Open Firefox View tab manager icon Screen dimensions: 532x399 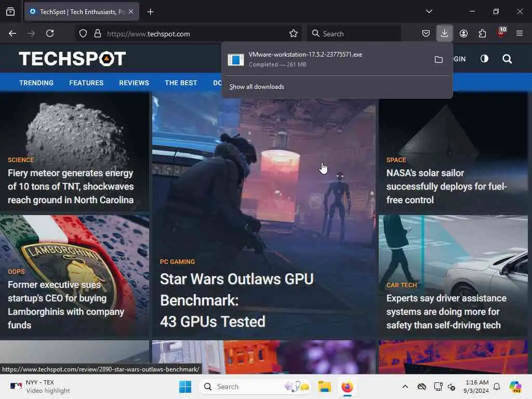pyautogui.click(x=10, y=11)
